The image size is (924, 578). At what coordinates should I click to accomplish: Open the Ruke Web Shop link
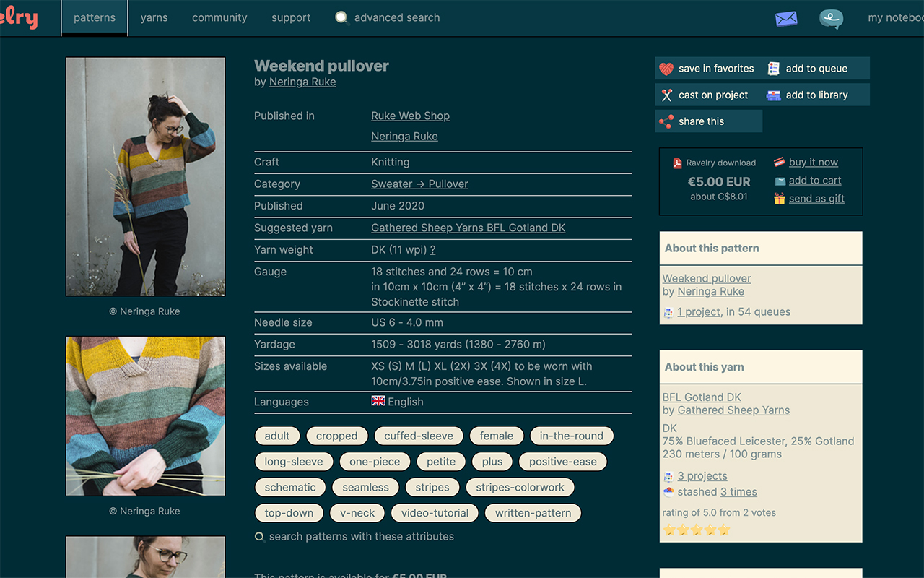coord(410,116)
